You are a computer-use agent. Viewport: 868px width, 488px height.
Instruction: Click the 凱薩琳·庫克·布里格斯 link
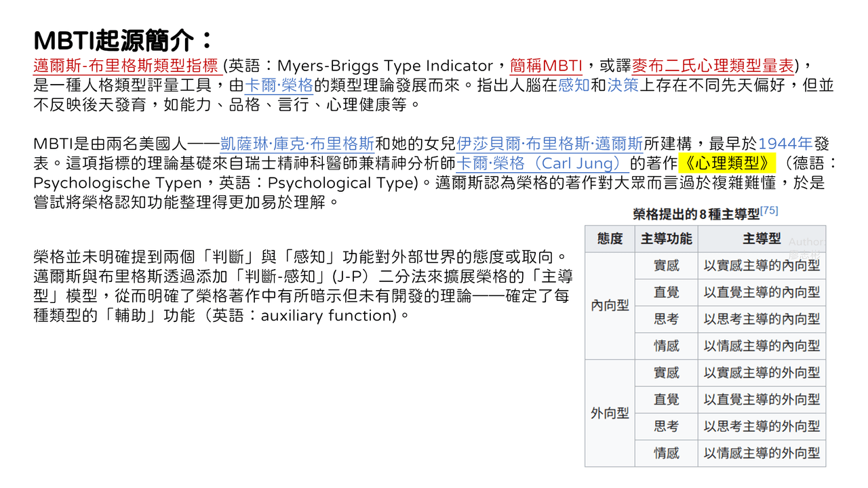297,144
